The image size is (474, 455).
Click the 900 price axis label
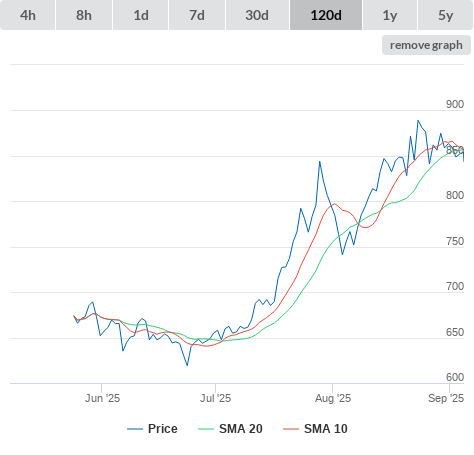(455, 104)
